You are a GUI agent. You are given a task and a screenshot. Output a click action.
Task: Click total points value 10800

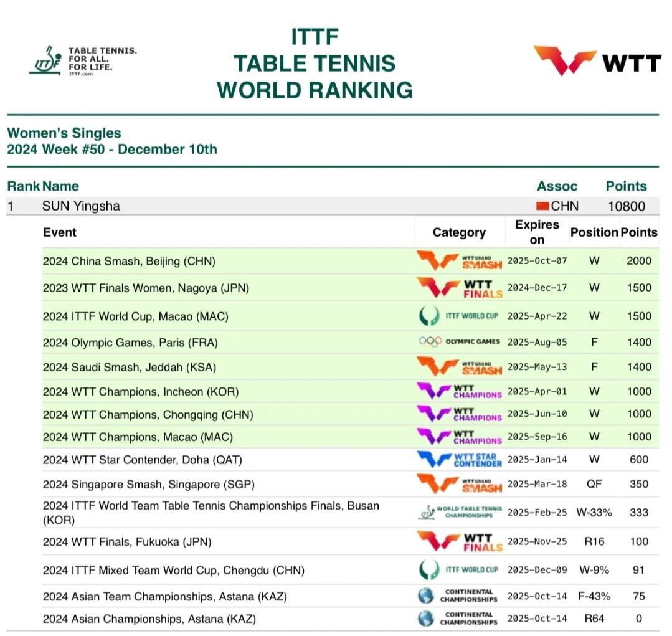pos(626,207)
